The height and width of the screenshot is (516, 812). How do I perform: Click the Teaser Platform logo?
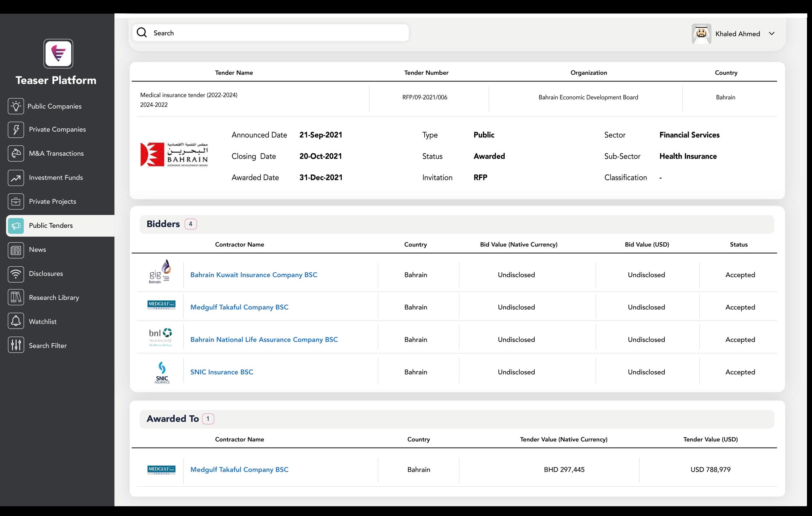[x=58, y=54]
